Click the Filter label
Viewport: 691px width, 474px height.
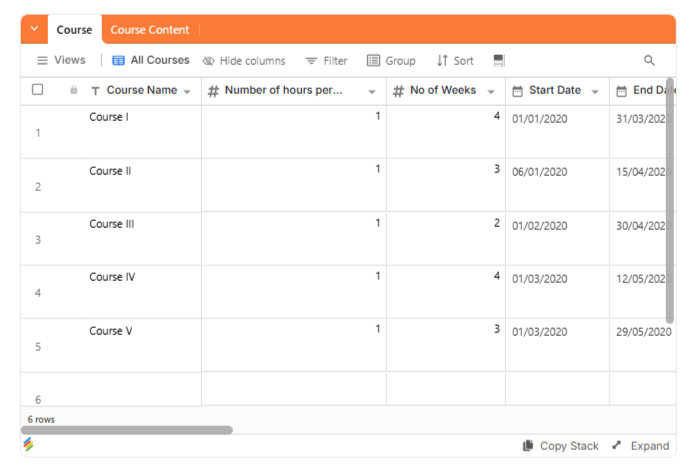click(335, 61)
